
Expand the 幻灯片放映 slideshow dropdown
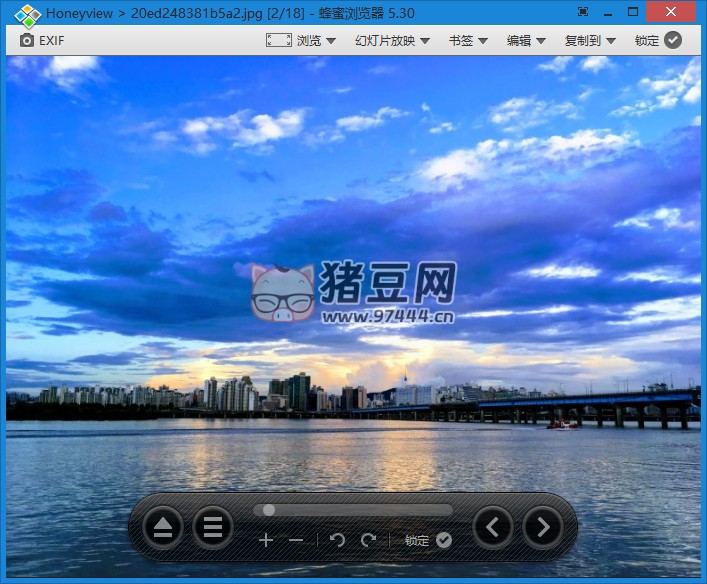(x=392, y=40)
